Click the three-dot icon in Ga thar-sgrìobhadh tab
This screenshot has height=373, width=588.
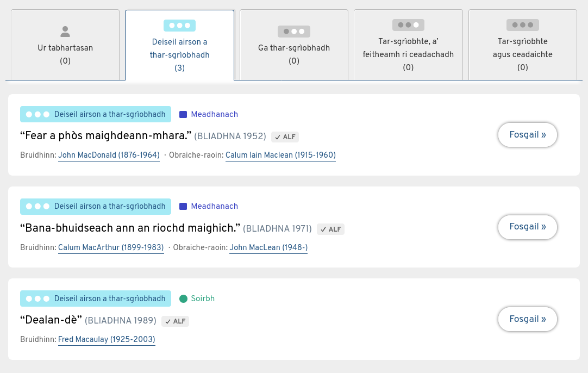[x=293, y=32]
